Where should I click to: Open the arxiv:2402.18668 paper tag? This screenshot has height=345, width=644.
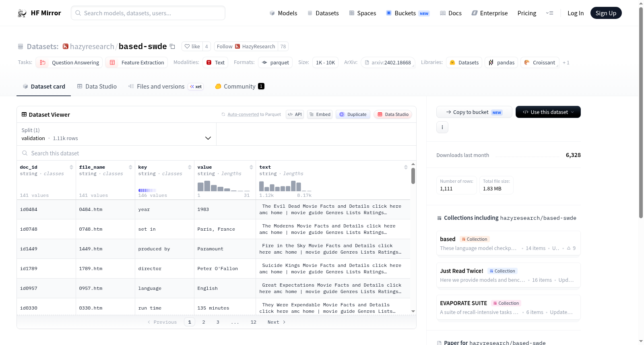tap(388, 62)
